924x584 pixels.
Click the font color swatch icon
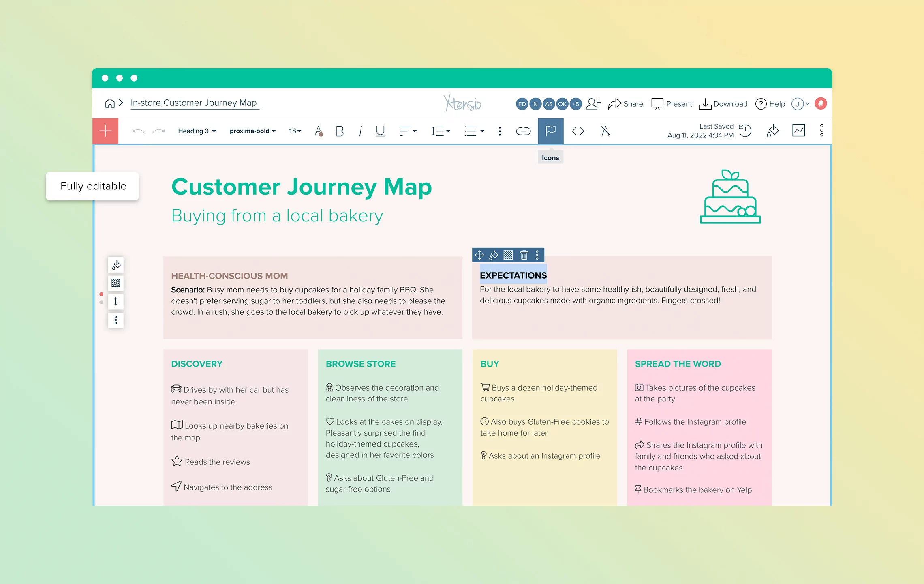319,131
